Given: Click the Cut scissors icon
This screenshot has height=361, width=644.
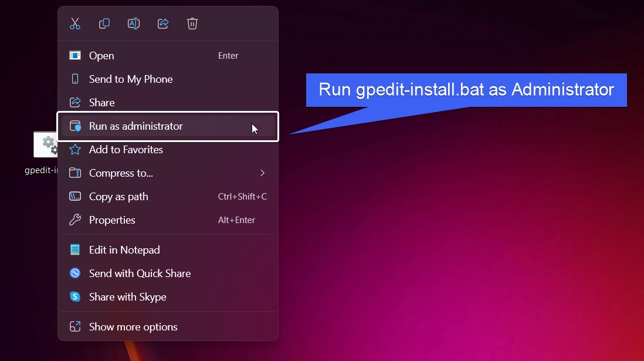Looking at the screenshot, I should (75, 23).
